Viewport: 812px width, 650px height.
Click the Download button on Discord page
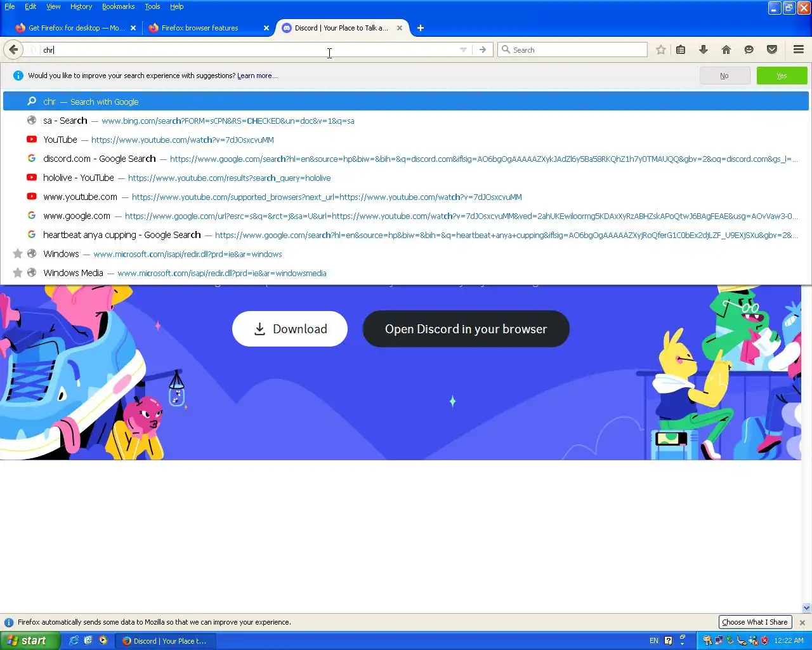[290, 329]
